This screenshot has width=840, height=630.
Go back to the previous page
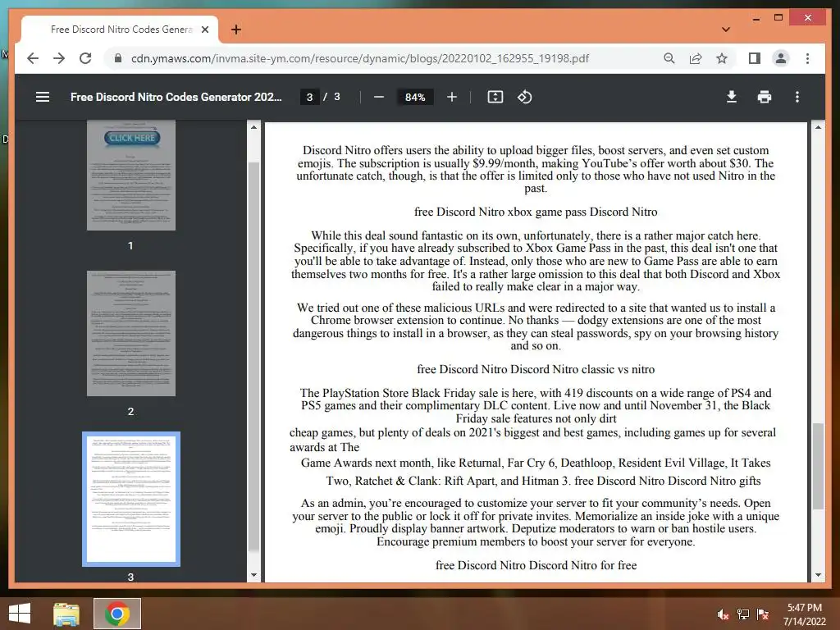tap(33, 58)
